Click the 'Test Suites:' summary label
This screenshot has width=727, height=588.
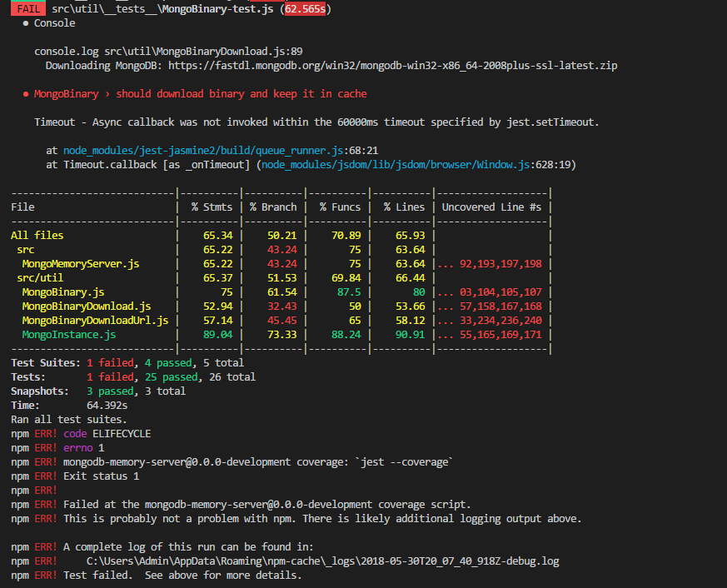[46, 363]
